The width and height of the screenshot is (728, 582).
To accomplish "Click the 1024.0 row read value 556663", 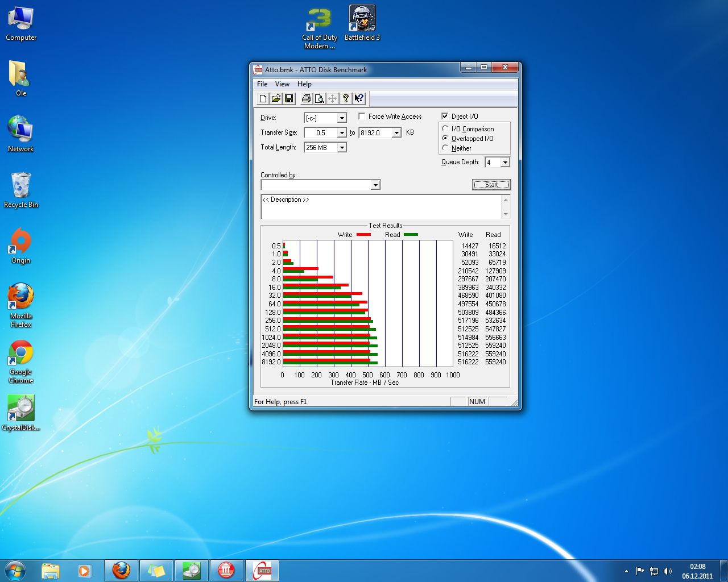I will coord(495,338).
